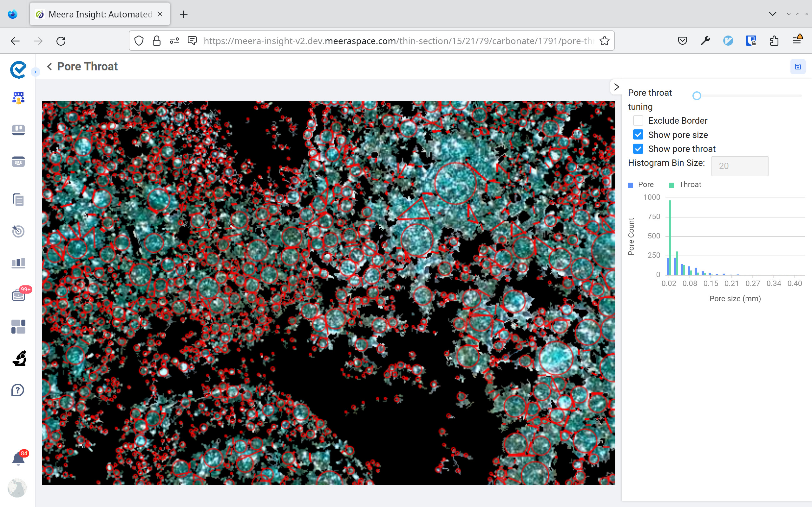Click the blue Vue devtools extension icon
Image resolution: width=812 pixels, height=507 pixels.
click(x=728, y=41)
